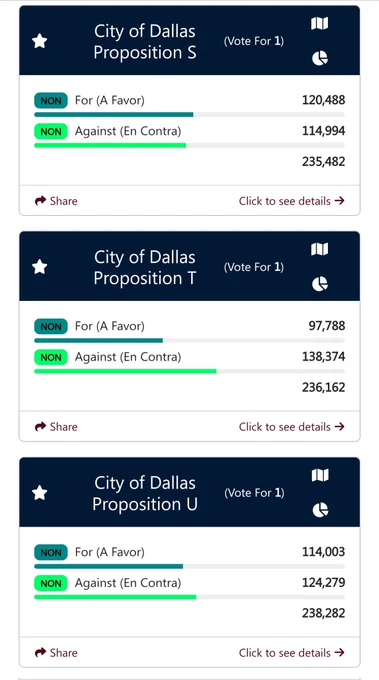Share Proposition U results
The height and width of the screenshot is (680, 379).
56,653
